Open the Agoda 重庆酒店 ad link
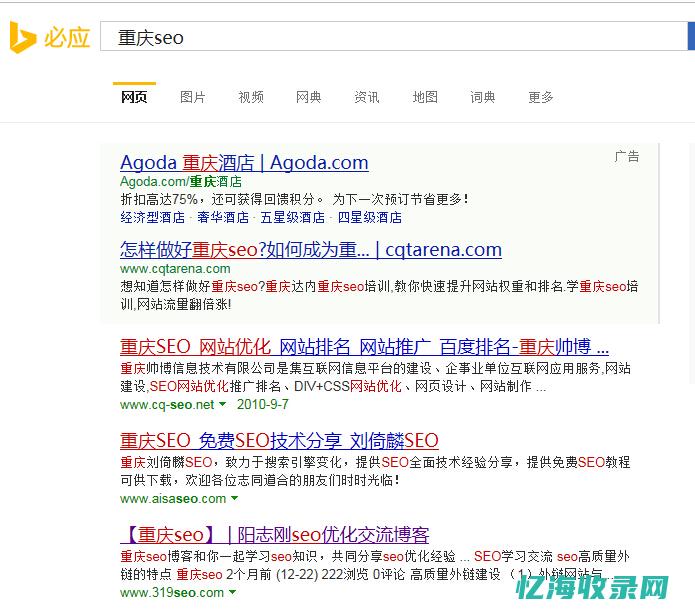The height and width of the screenshot is (609, 695). (x=244, y=163)
